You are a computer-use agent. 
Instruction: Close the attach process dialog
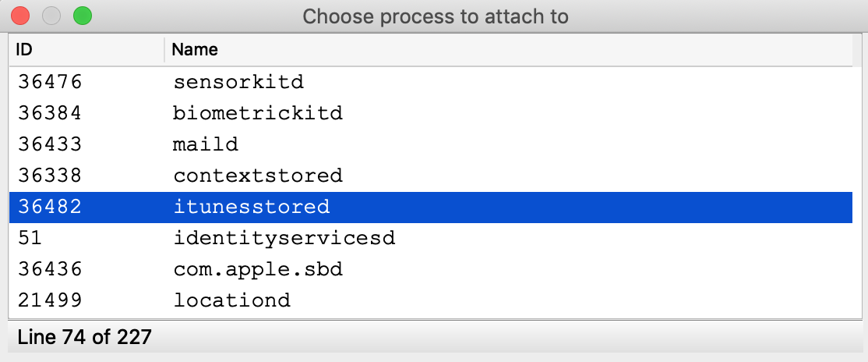[20, 16]
